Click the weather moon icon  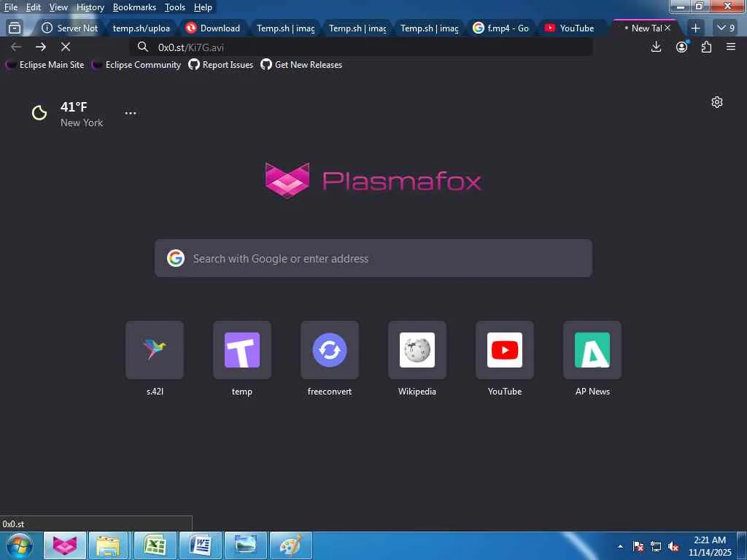(39, 113)
